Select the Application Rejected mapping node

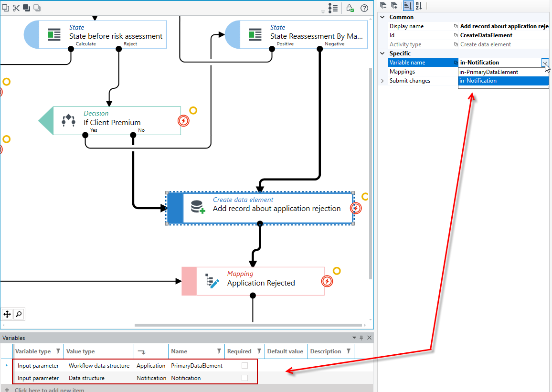253,281
